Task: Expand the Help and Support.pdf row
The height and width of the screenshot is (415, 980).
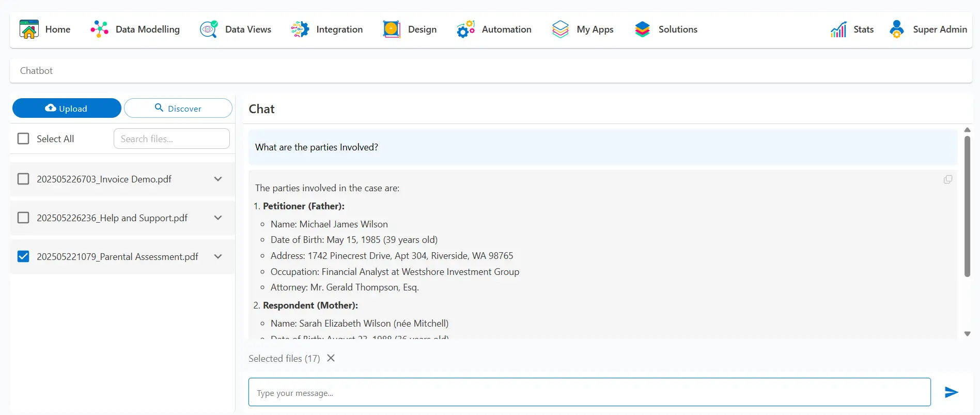Action: (x=218, y=218)
